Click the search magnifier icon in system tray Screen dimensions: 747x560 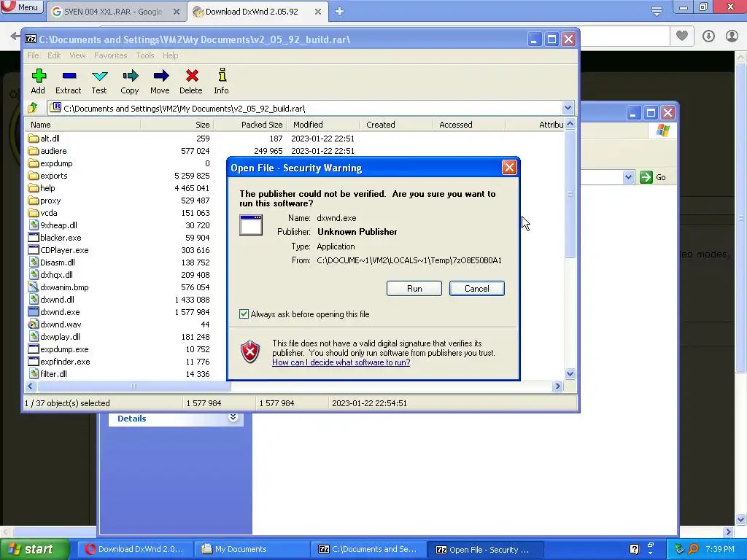click(x=694, y=549)
